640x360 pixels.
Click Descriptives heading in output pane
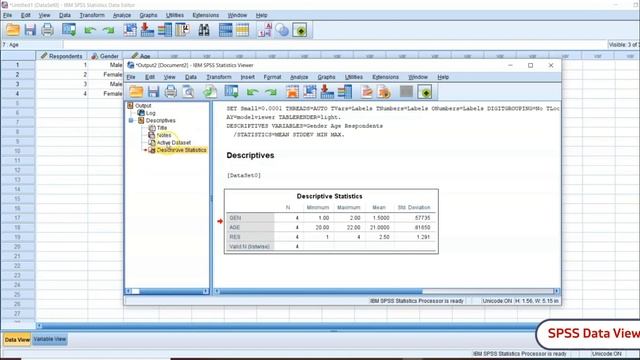(250, 156)
